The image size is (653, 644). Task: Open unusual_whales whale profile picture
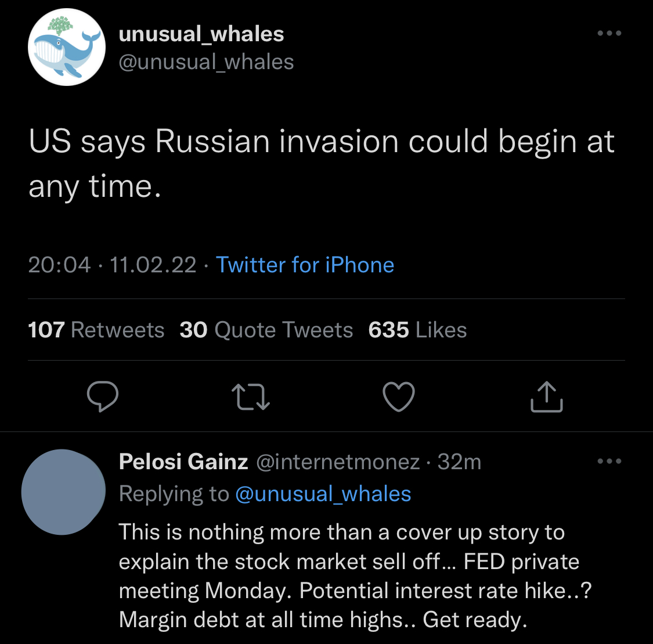pyautogui.click(x=67, y=48)
